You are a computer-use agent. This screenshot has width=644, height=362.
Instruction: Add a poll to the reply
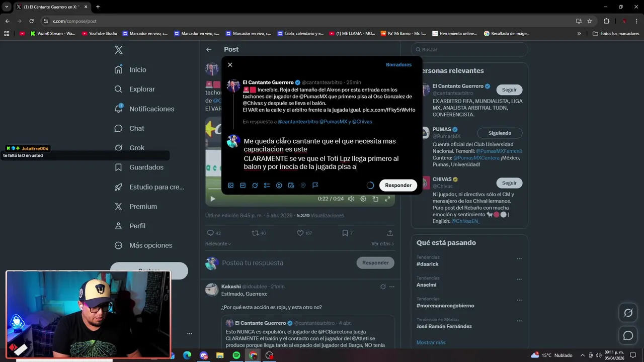267,186
